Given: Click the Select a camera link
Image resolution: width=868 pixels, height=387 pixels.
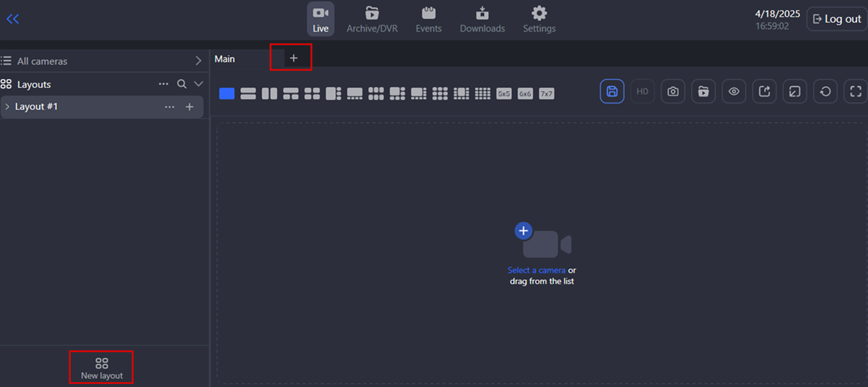Looking at the screenshot, I should 536,270.
